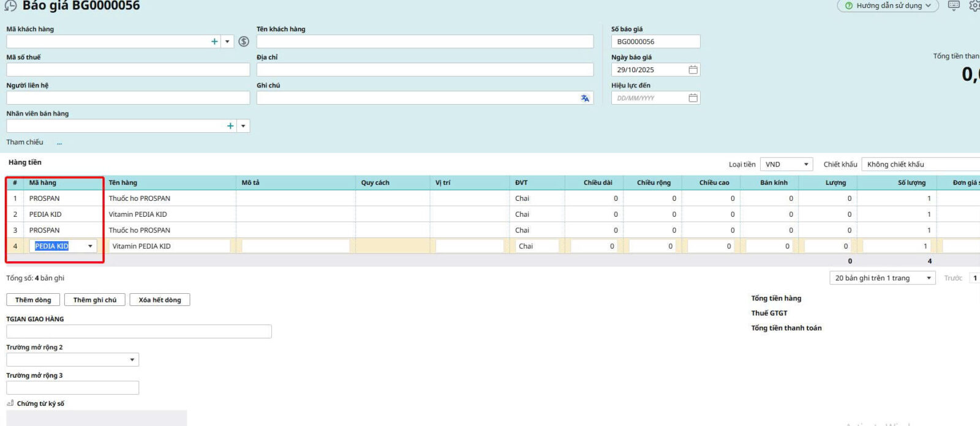
Task: Click the history clock icon beside Báo giá title
Action: point(10,6)
